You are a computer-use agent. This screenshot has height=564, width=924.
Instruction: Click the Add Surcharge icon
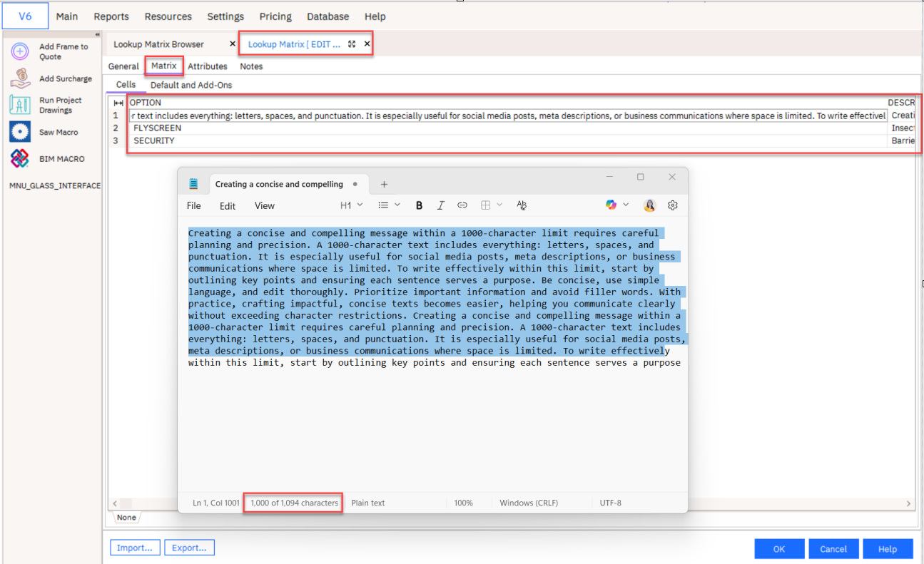tap(20, 78)
